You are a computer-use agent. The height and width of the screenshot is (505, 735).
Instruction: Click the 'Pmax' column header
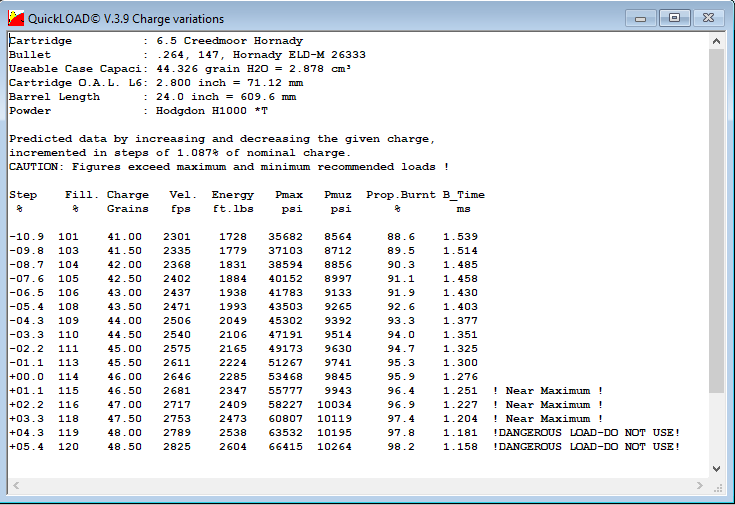click(x=289, y=195)
